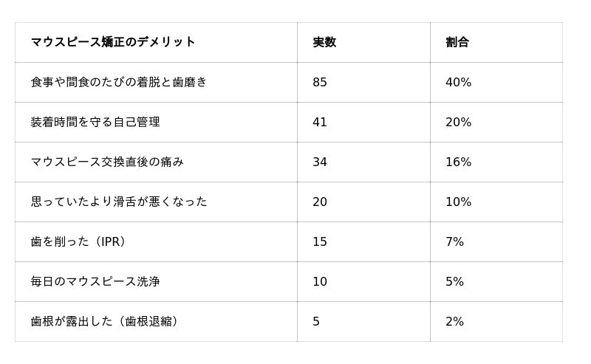Select the 10% cell
This screenshot has height=364, width=591.
(458, 202)
